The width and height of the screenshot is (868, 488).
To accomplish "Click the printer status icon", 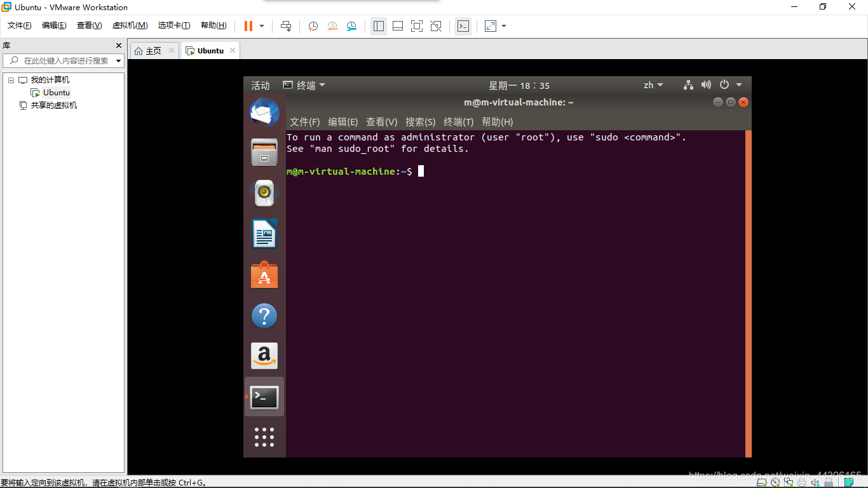I will point(802,482).
